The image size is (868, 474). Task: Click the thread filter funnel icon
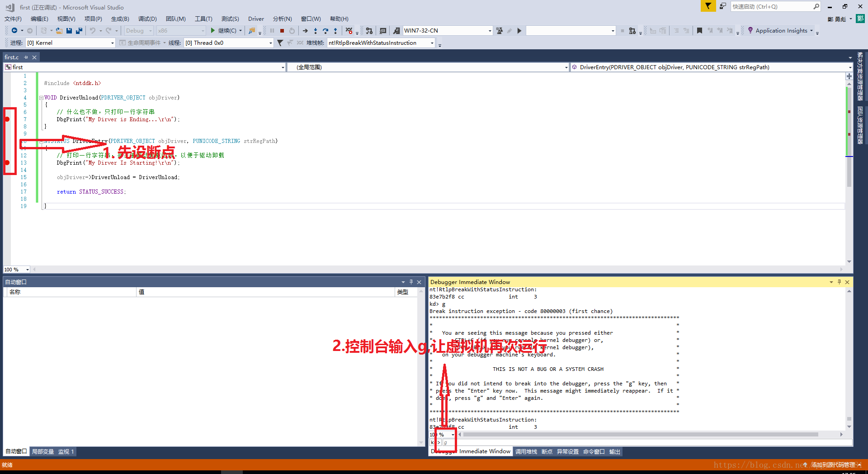pyautogui.click(x=280, y=43)
